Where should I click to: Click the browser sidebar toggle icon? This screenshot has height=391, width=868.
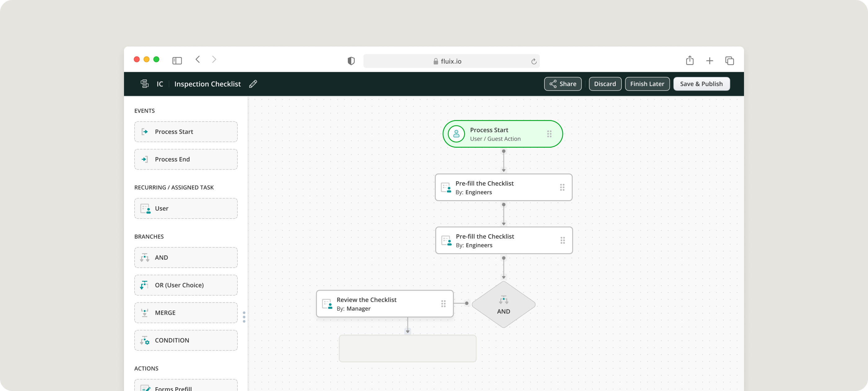pyautogui.click(x=177, y=61)
